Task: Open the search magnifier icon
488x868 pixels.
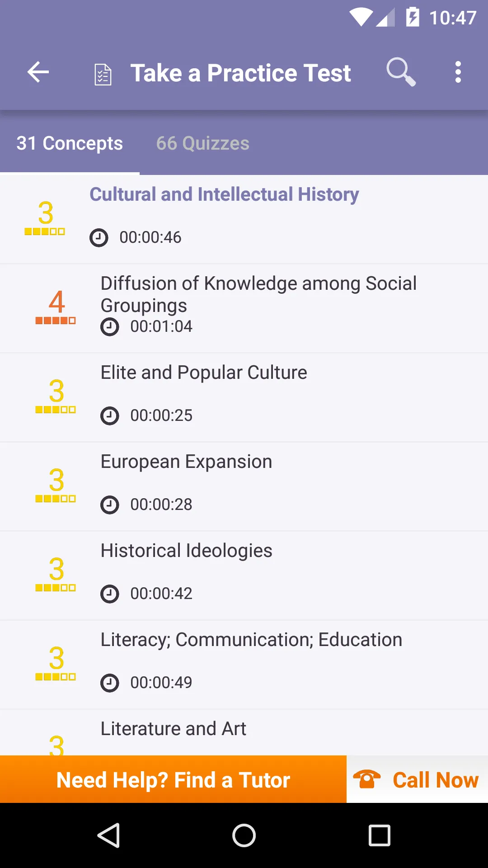Action: coord(401,72)
